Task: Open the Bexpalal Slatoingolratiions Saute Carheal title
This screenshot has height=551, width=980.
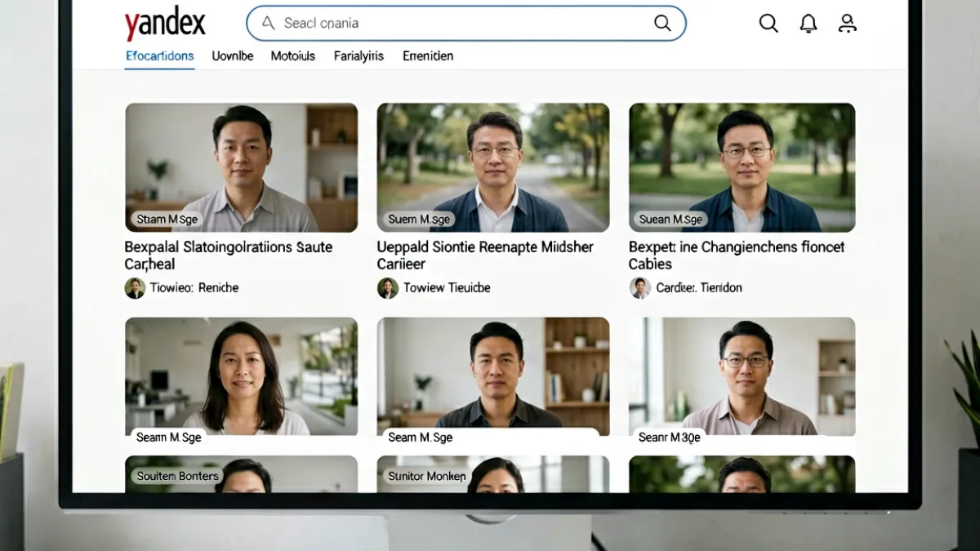Action: pos(229,255)
